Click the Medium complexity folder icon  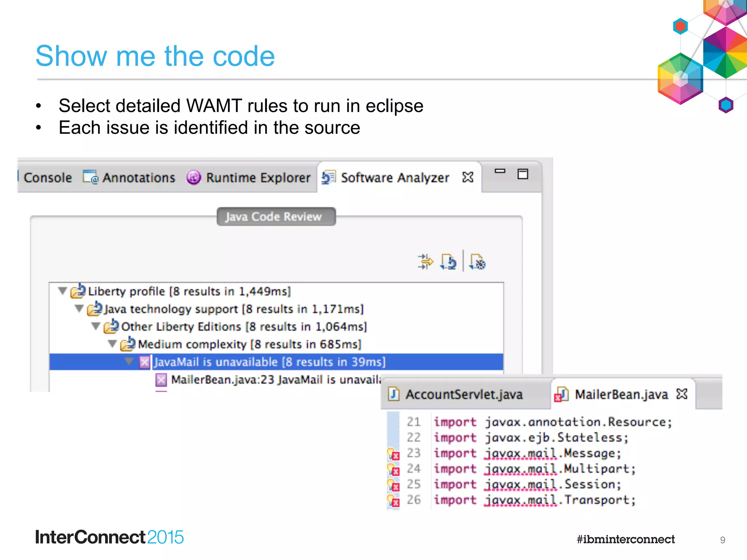coord(128,343)
